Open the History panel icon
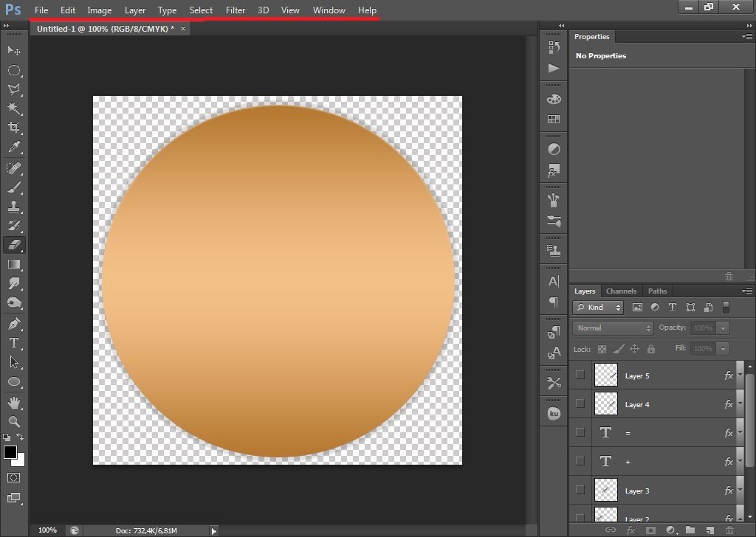The width and height of the screenshot is (756, 537). pyautogui.click(x=554, y=46)
